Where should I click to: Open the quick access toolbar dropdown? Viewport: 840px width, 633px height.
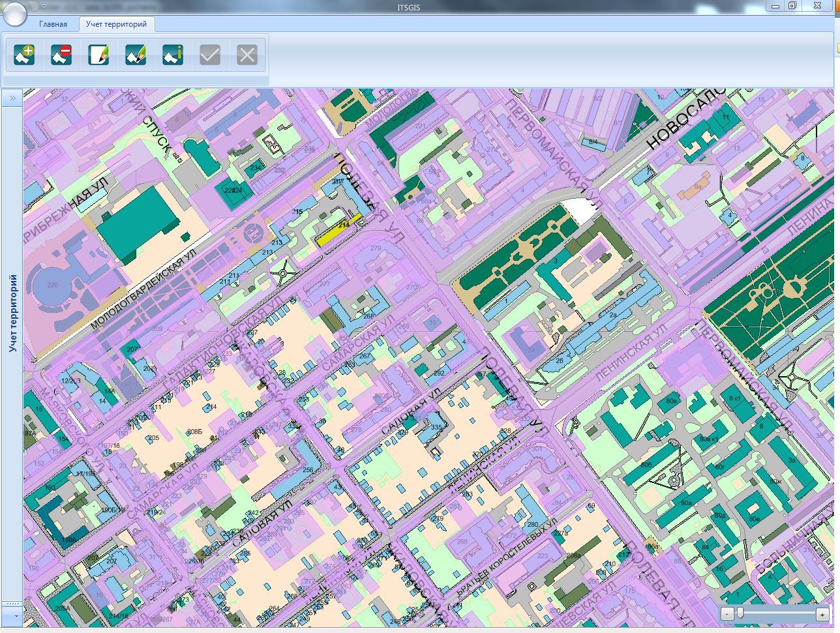pyautogui.click(x=43, y=6)
